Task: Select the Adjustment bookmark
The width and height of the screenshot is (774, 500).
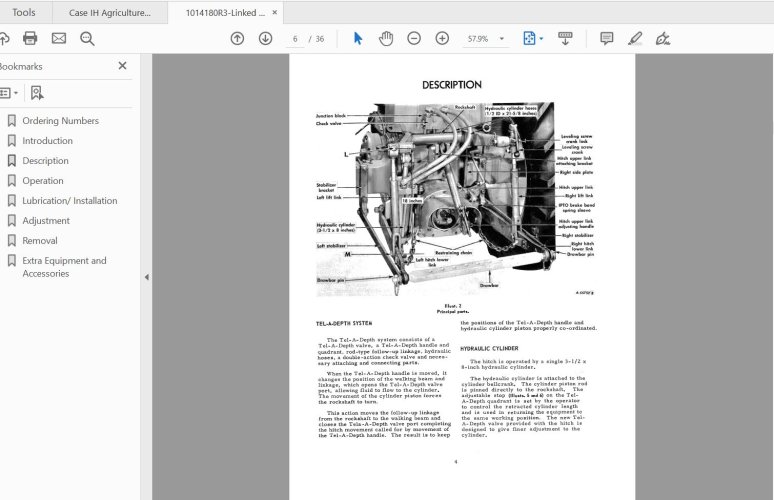Action: [x=46, y=221]
